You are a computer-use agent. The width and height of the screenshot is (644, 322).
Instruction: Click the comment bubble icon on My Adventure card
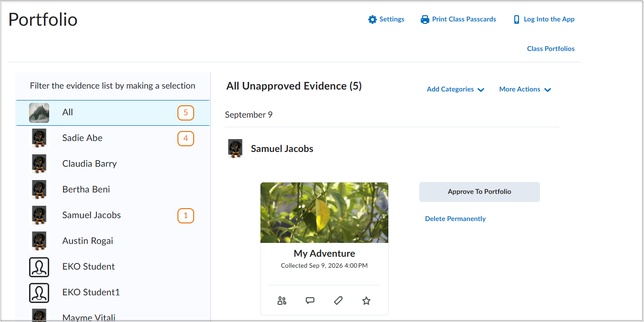[310, 301]
